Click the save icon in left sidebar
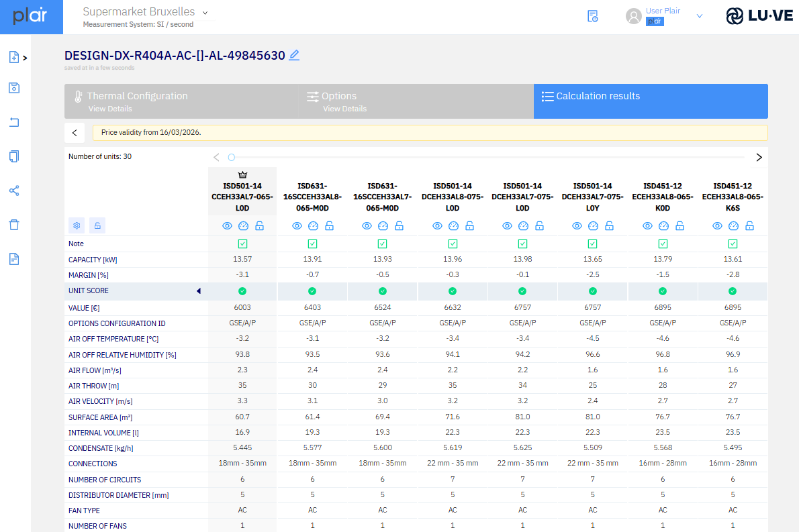 tap(14, 88)
